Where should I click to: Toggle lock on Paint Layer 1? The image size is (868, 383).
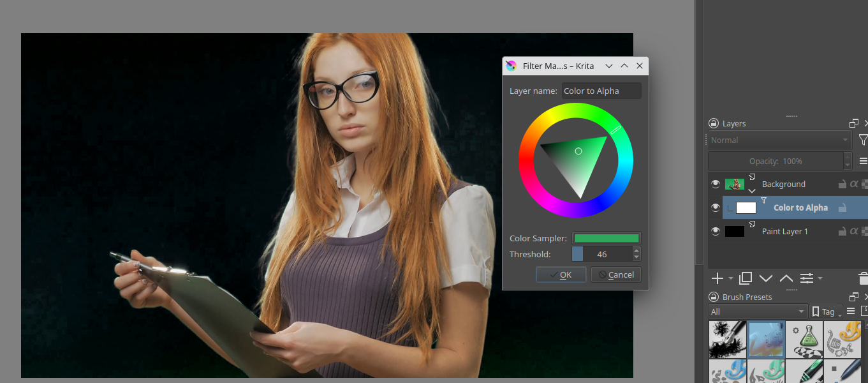[842, 231]
